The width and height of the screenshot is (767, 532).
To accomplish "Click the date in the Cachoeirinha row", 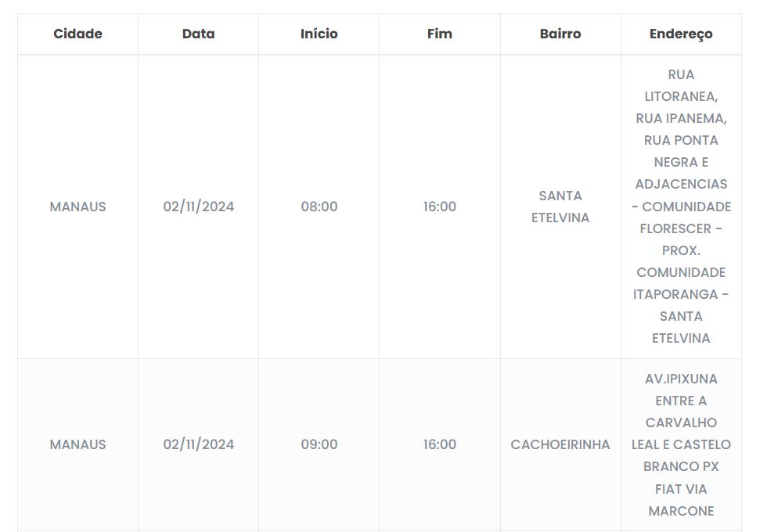I will pyautogui.click(x=198, y=444).
